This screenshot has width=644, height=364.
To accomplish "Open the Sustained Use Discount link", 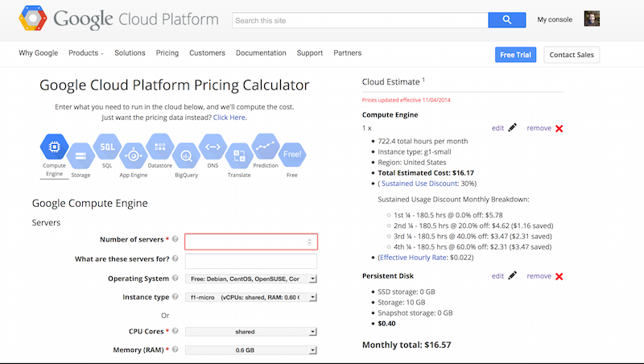I will 419,184.
